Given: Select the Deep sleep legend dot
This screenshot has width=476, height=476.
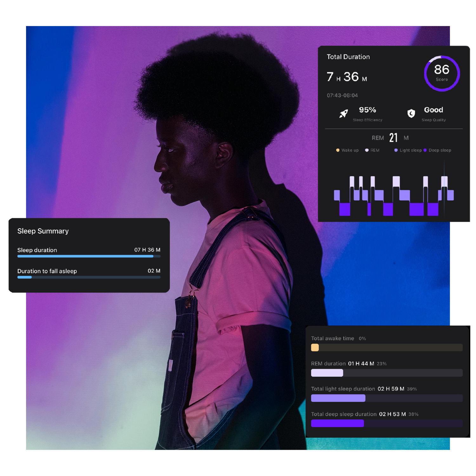Looking at the screenshot, I should click(425, 150).
